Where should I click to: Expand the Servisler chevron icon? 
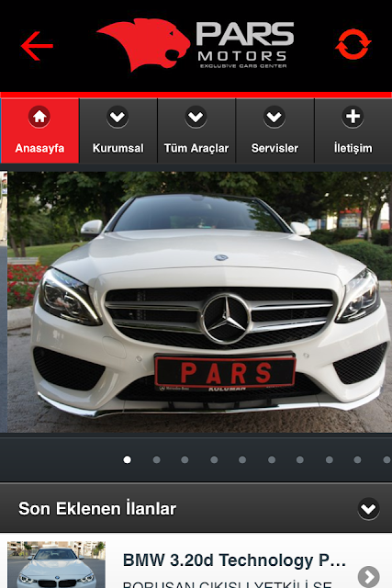274,117
